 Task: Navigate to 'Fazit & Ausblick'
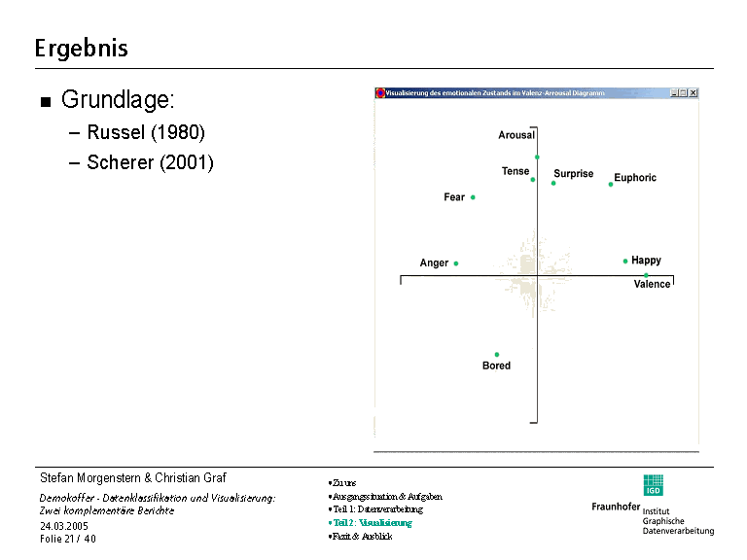click(363, 537)
